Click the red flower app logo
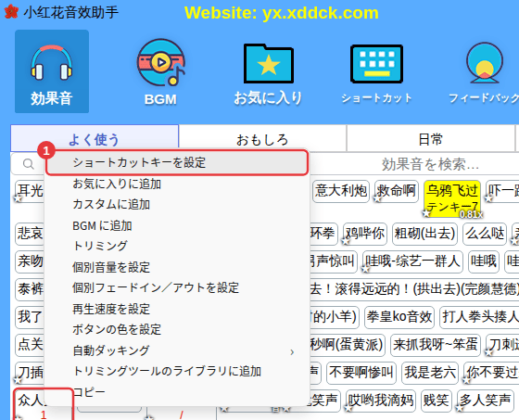The height and width of the screenshot is (420, 519). tap(11, 12)
